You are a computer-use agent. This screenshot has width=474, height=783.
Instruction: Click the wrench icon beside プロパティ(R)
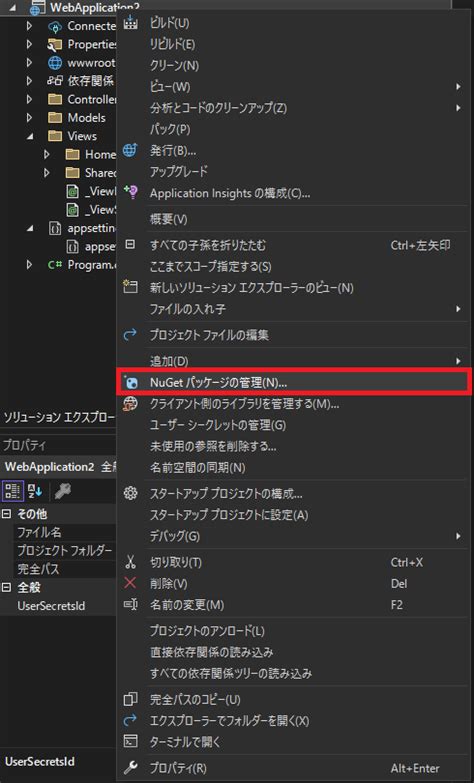(130, 767)
